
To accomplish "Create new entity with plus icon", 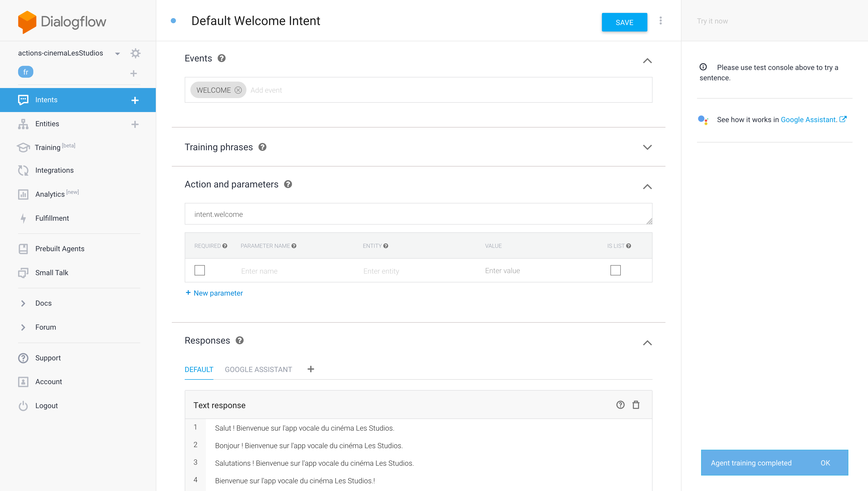I will coord(135,124).
